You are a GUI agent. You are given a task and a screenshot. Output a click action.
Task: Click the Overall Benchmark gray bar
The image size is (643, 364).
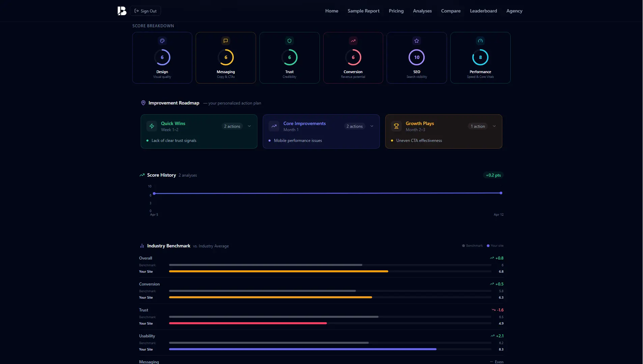coord(265,265)
